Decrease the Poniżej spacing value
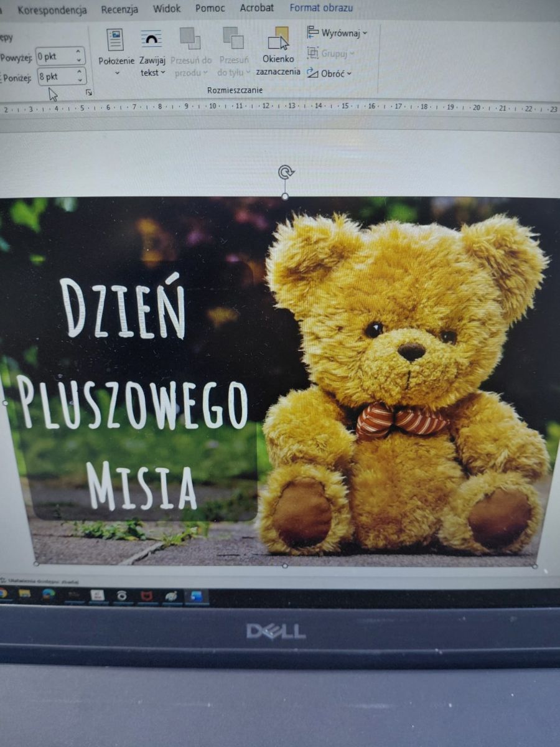Screen dimensions: 560x747 pyautogui.click(x=79, y=80)
